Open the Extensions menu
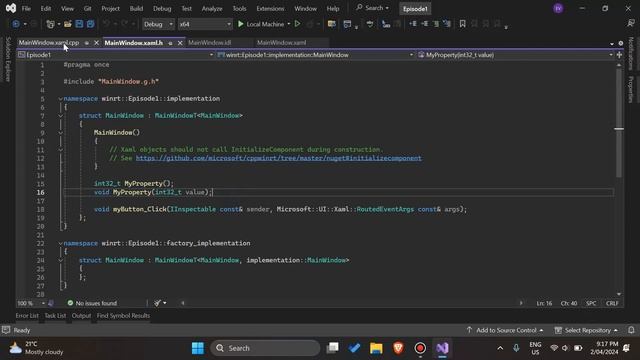Screen dimensions: 640x360 click(x=270, y=9)
